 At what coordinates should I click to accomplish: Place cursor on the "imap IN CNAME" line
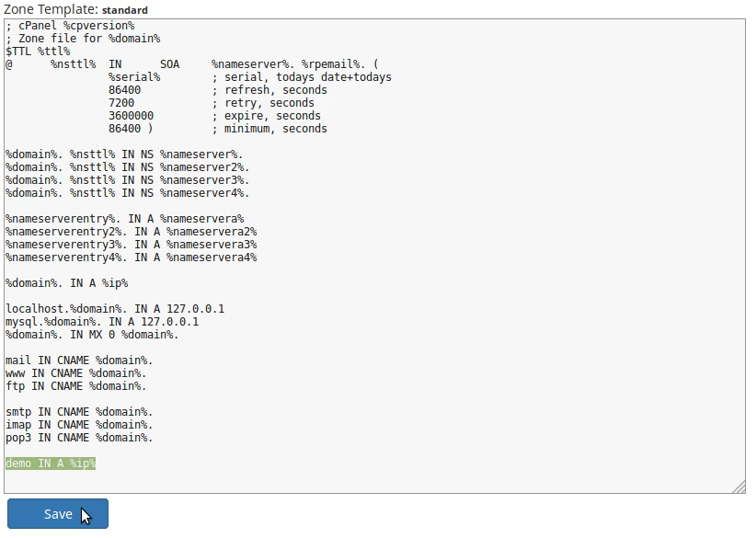79,425
